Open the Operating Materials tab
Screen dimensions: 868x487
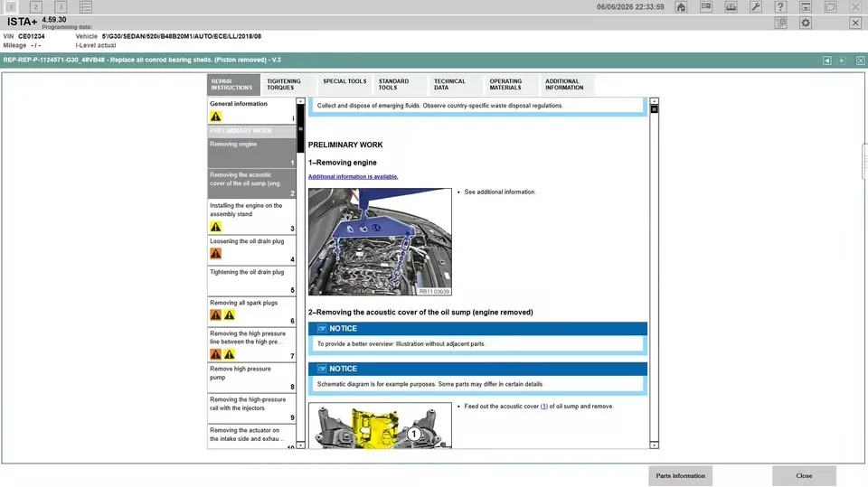click(512, 85)
